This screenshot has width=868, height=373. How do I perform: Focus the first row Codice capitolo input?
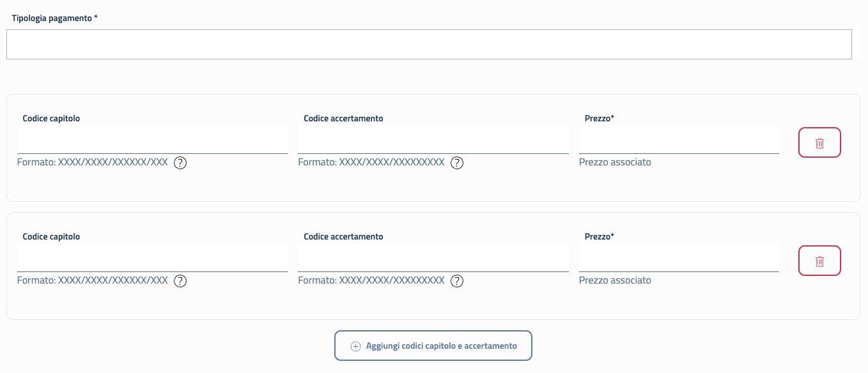(x=152, y=140)
